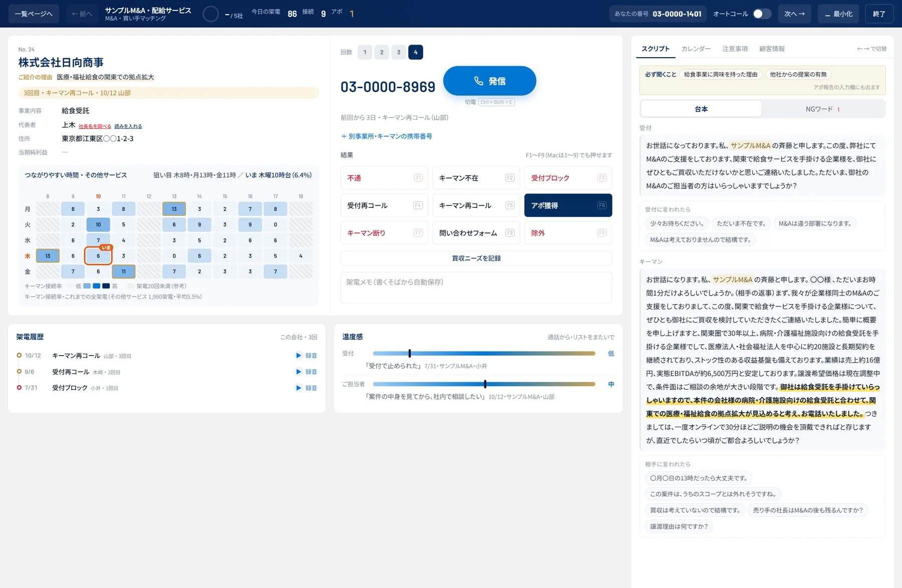902x588 pixels.
Task: Open 社長名を調べる link
Action: [x=95, y=126]
